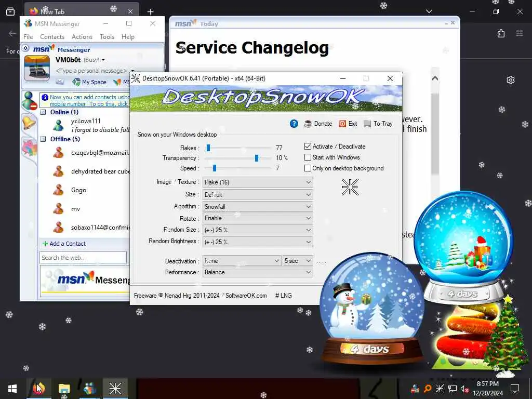Open the Tools menu in MSN Messenger
Screen dimensions: 532x399
tap(107, 37)
